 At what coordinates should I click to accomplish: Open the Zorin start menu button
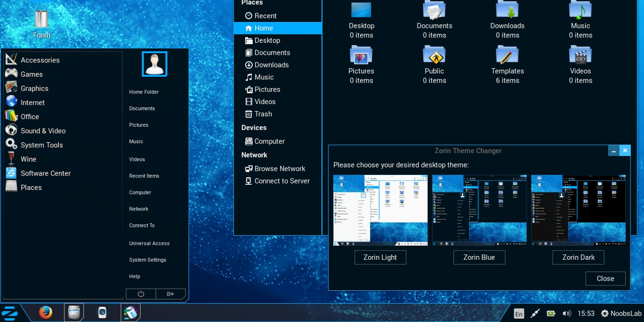pos(10,313)
